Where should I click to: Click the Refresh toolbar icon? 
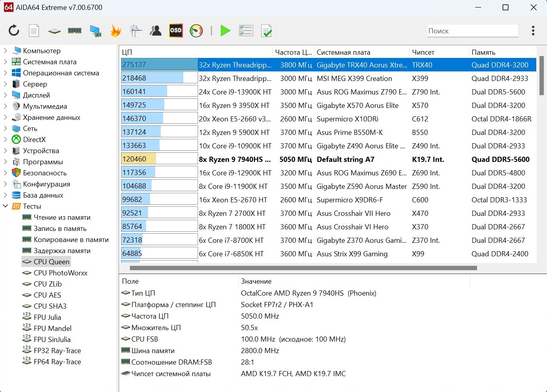tap(14, 31)
